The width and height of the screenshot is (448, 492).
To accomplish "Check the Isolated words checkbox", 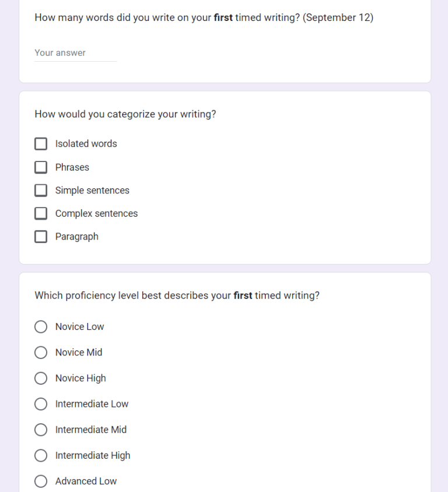I will (x=41, y=144).
